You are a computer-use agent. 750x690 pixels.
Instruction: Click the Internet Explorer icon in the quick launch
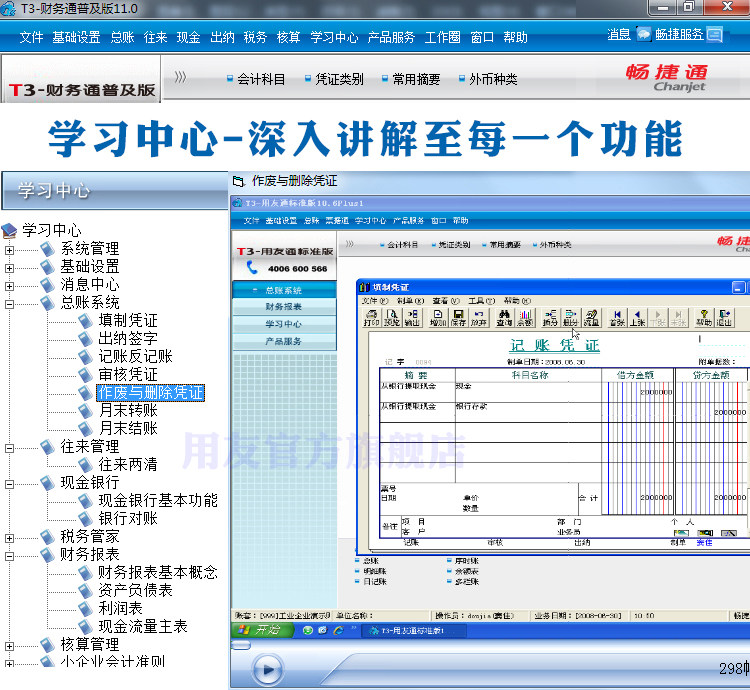[x=339, y=630]
